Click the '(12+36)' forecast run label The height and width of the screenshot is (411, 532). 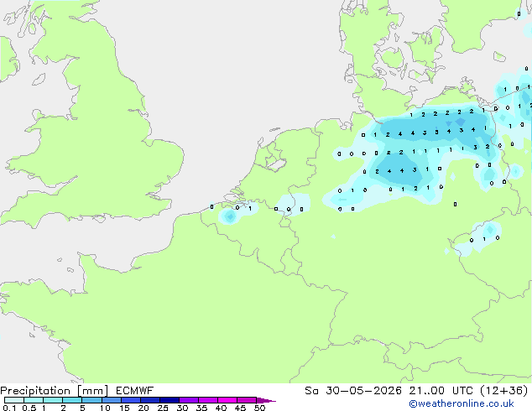(x=504, y=391)
